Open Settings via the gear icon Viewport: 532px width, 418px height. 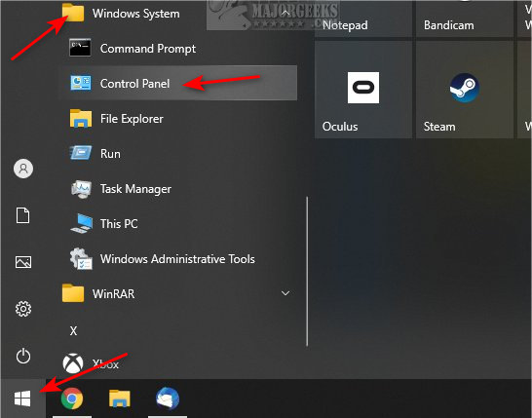tap(23, 309)
